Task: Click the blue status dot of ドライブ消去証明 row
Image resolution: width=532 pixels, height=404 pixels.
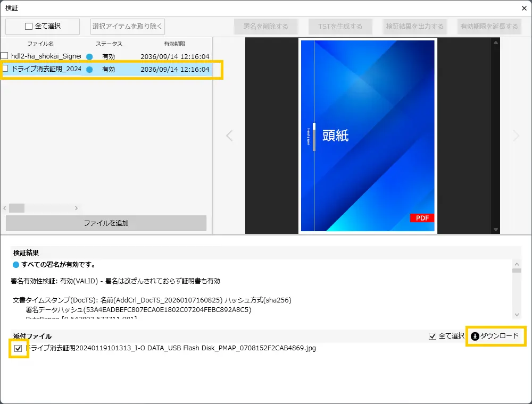Action: 89,70
